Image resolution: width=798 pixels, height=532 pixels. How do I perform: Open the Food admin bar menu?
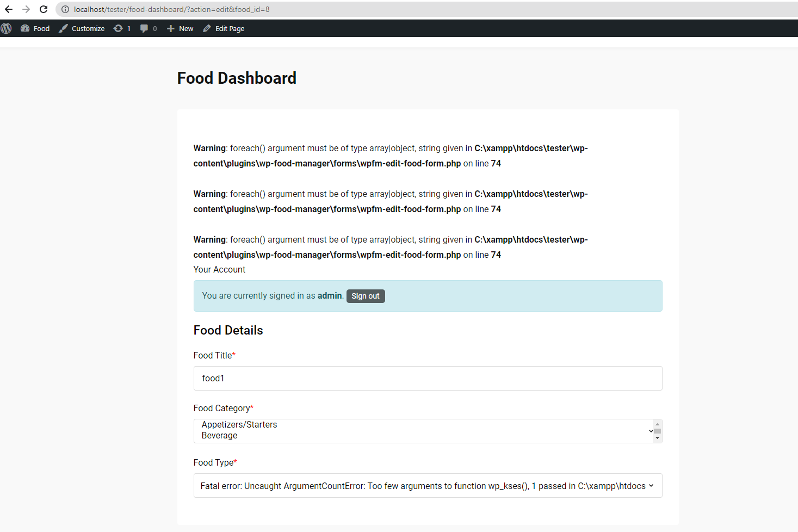(x=41, y=28)
